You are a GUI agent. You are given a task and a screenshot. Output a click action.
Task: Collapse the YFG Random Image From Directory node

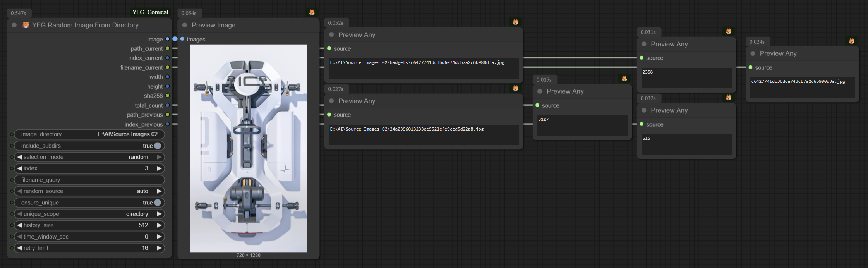tap(14, 25)
